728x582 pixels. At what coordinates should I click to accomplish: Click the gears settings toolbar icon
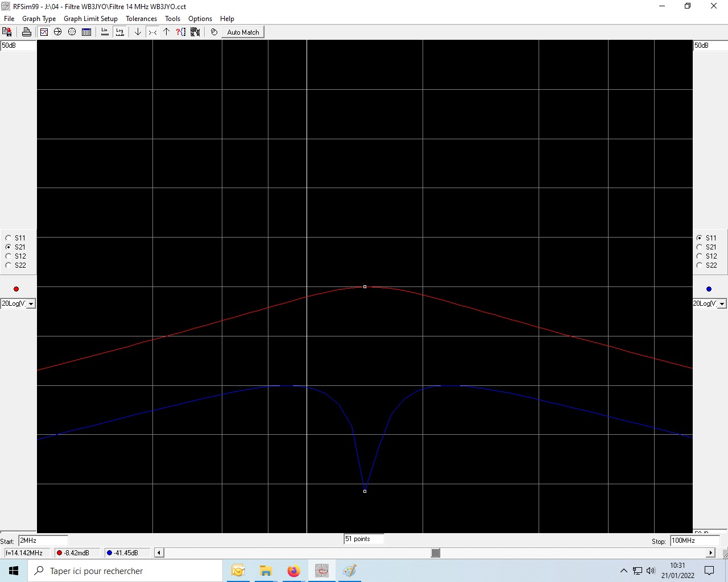(195, 32)
